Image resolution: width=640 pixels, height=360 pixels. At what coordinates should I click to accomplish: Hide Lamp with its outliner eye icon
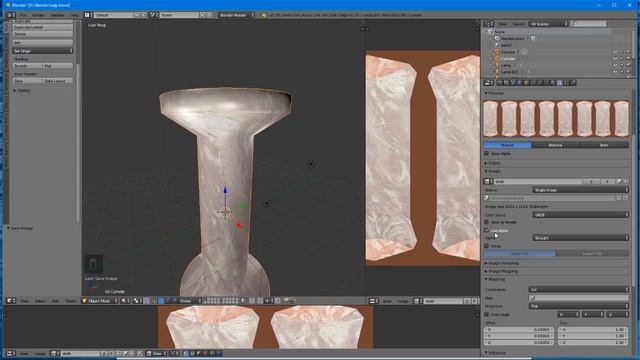click(615, 65)
